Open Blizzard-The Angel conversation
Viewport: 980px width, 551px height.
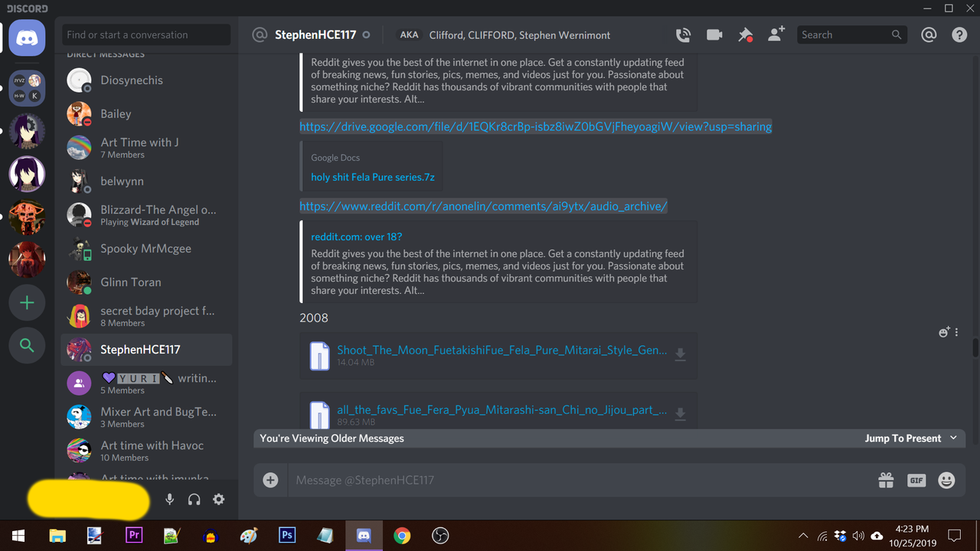(x=146, y=215)
